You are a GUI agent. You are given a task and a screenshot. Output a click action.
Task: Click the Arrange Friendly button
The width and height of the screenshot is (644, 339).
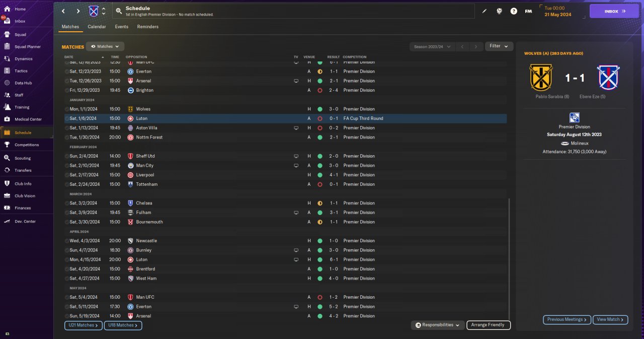pyautogui.click(x=489, y=325)
